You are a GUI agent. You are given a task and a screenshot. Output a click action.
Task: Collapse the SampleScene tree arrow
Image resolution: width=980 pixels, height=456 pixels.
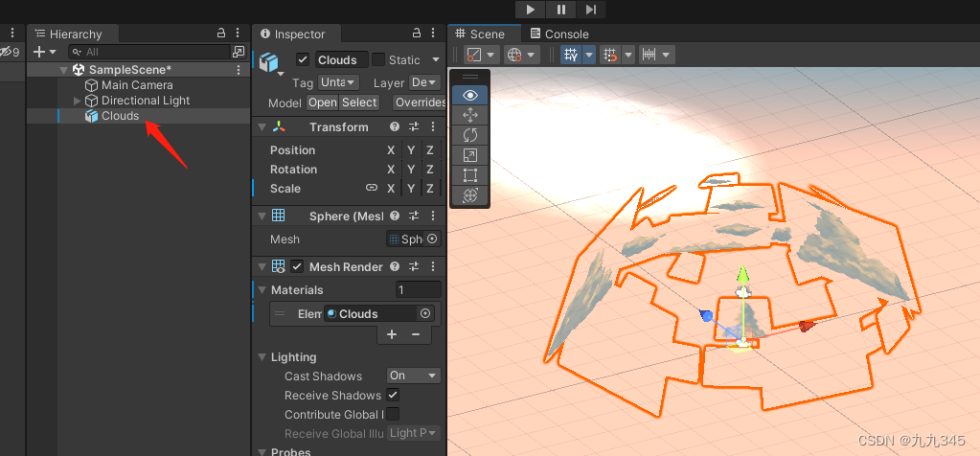pyautogui.click(x=64, y=70)
